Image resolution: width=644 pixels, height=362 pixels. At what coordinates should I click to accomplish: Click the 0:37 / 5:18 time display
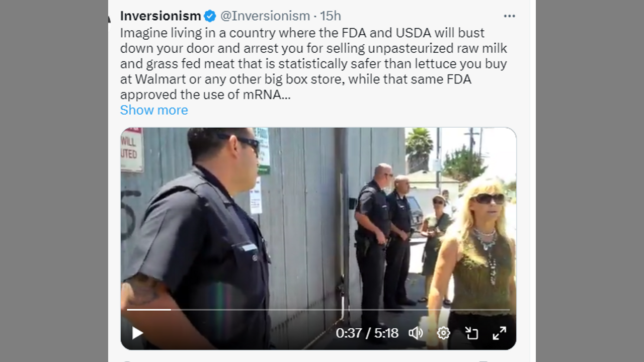pos(367,333)
